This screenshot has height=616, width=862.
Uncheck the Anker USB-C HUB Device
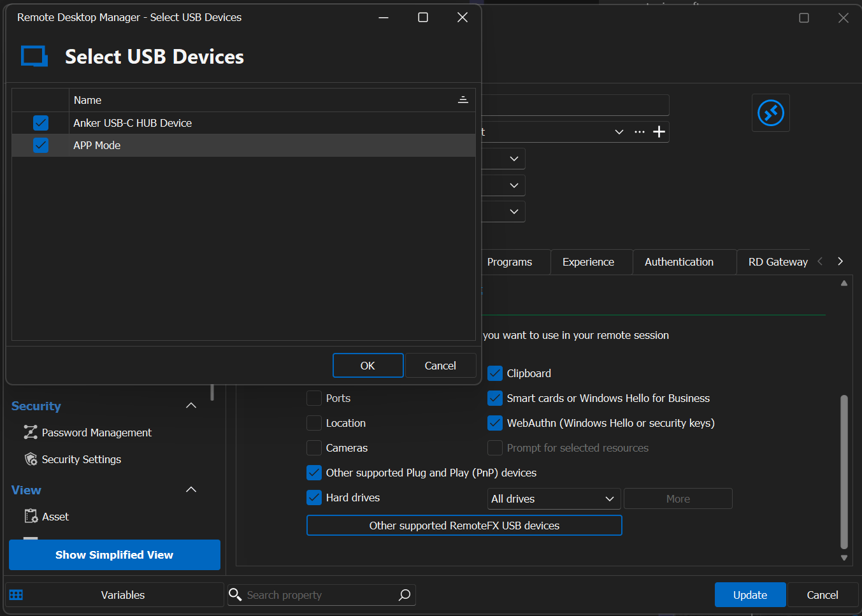click(40, 122)
